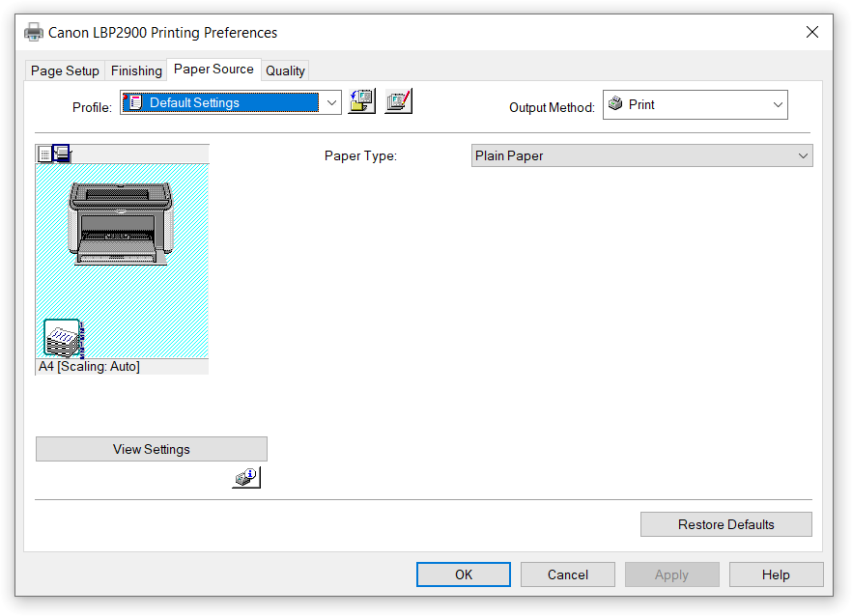Select the Paper Source tab

coord(213,70)
